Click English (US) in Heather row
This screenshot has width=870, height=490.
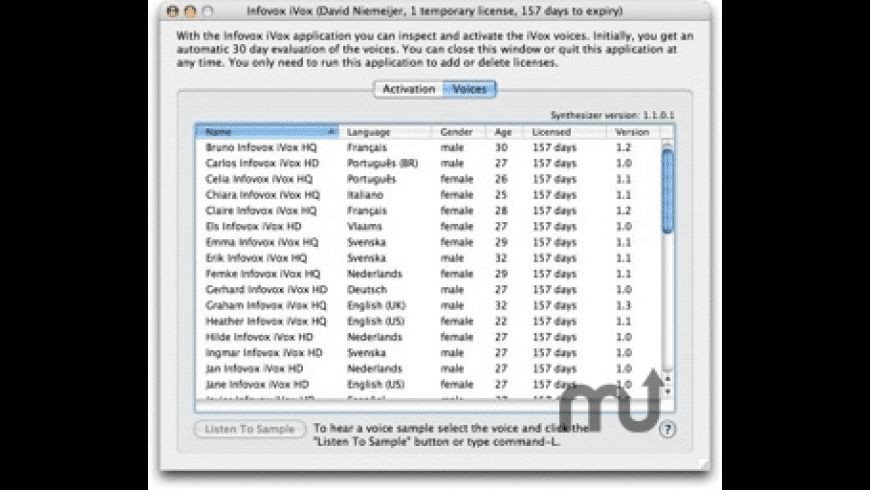coord(376,321)
